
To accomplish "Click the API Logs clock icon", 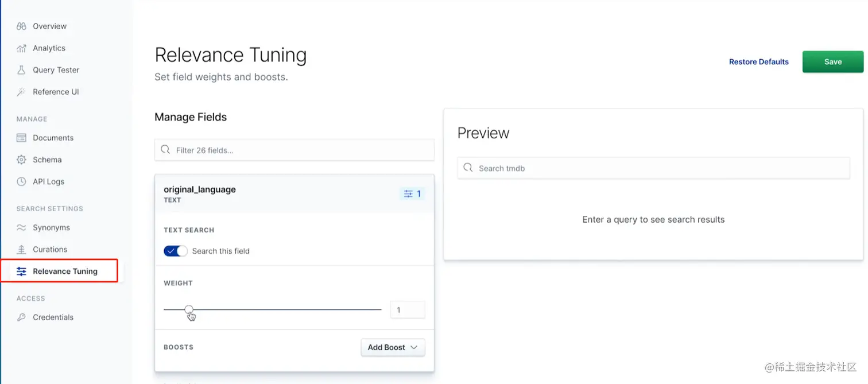I will click(21, 181).
